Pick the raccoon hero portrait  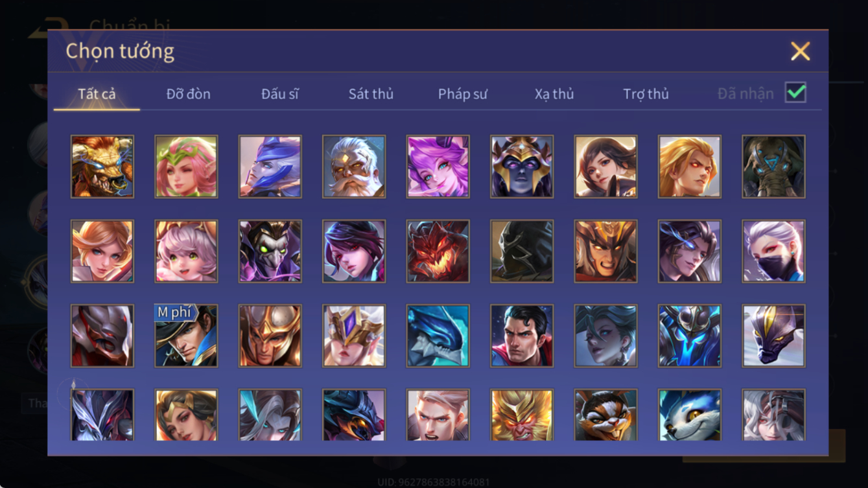(x=606, y=415)
